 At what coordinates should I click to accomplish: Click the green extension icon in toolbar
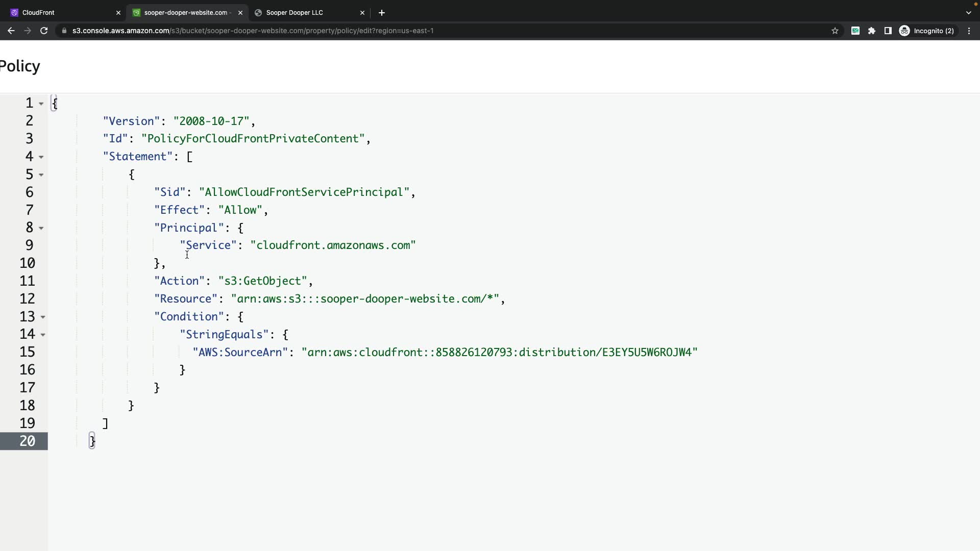[x=855, y=31]
